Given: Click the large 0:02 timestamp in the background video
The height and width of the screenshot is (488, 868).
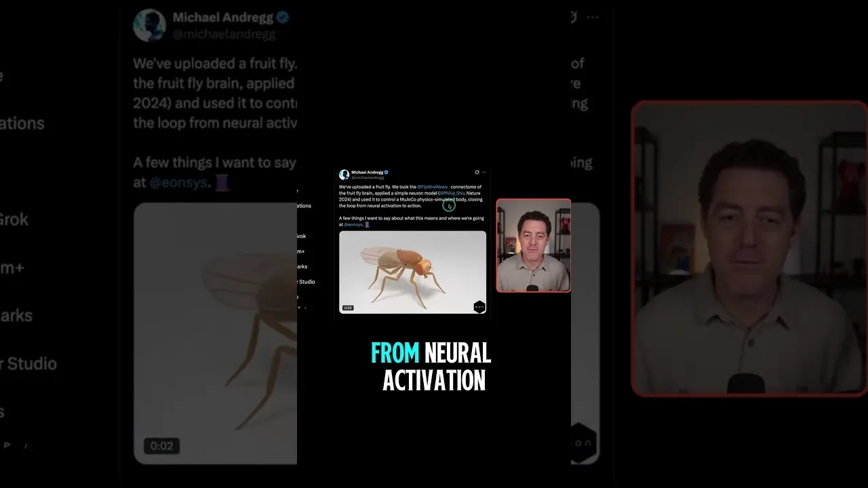Looking at the screenshot, I should point(161,446).
